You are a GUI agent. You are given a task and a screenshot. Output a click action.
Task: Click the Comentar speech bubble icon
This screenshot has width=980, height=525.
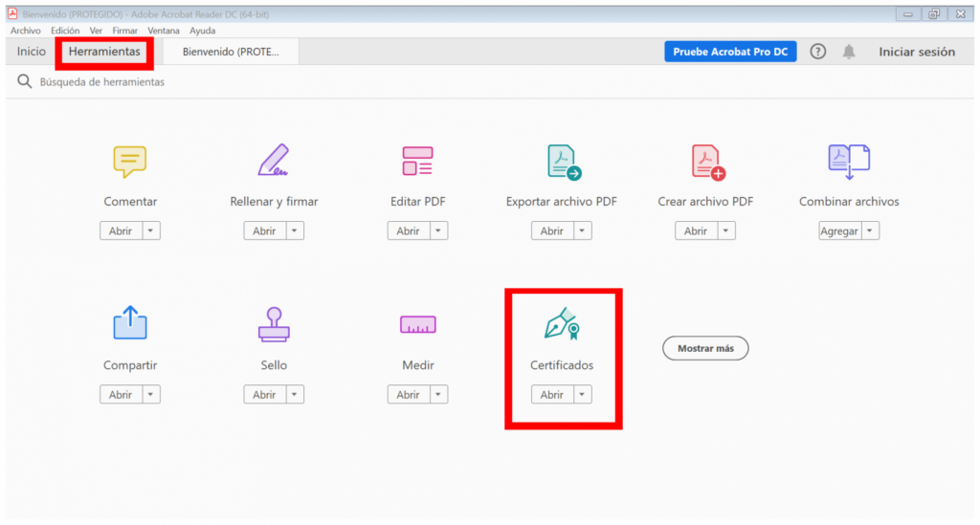[x=130, y=161]
